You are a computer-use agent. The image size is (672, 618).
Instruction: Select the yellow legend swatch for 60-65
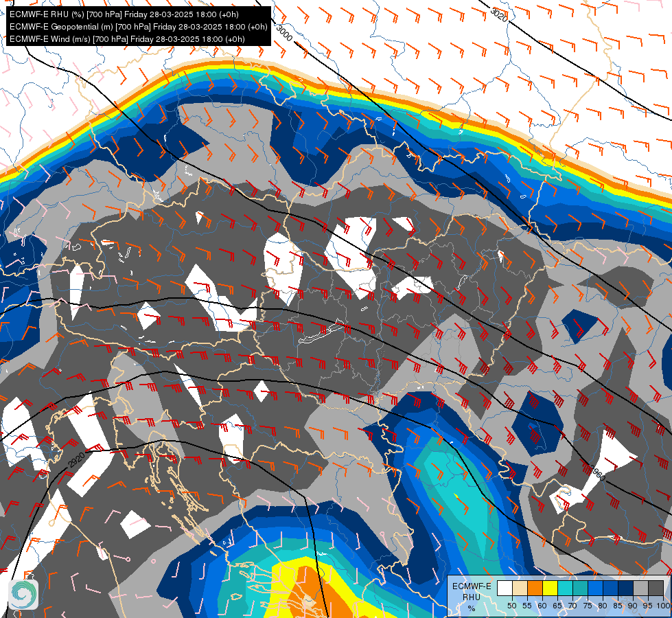click(550, 588)
